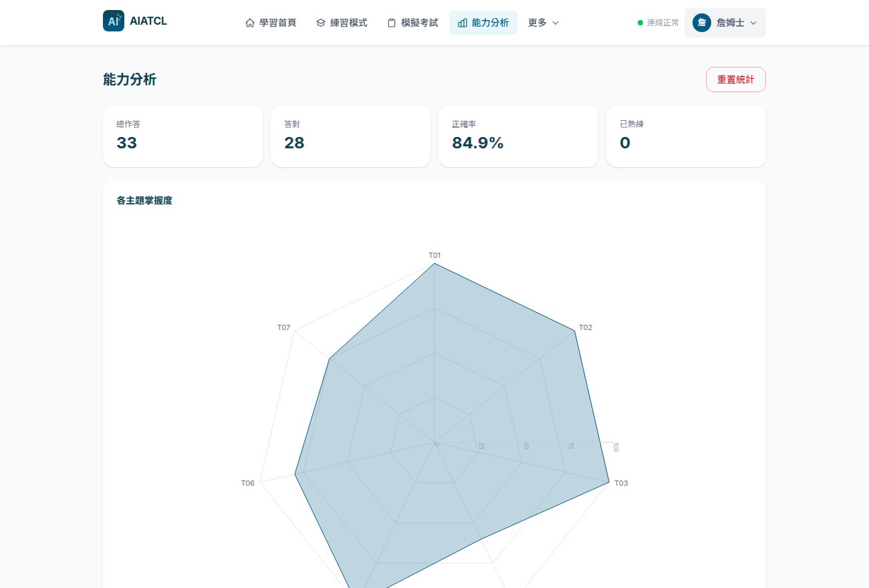The height and width of the screenshot is (588, 869).
Task: Open the 詹姆士 account menu chevron
Action: pos(753,23)
